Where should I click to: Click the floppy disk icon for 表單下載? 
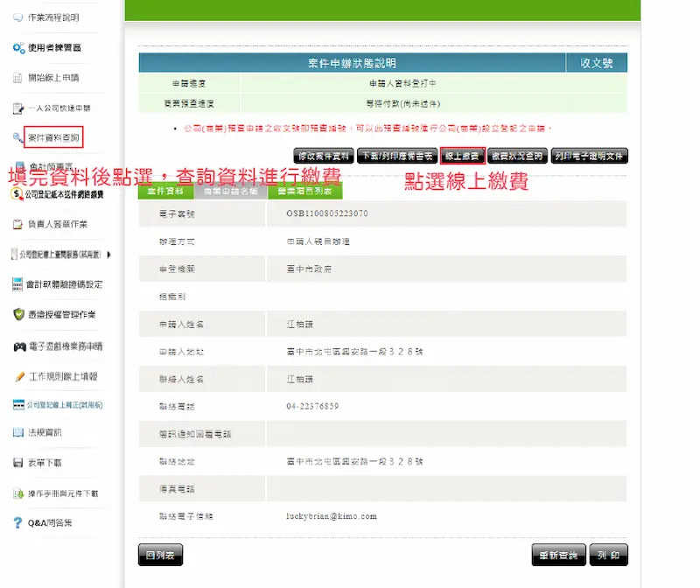point(18,463)
